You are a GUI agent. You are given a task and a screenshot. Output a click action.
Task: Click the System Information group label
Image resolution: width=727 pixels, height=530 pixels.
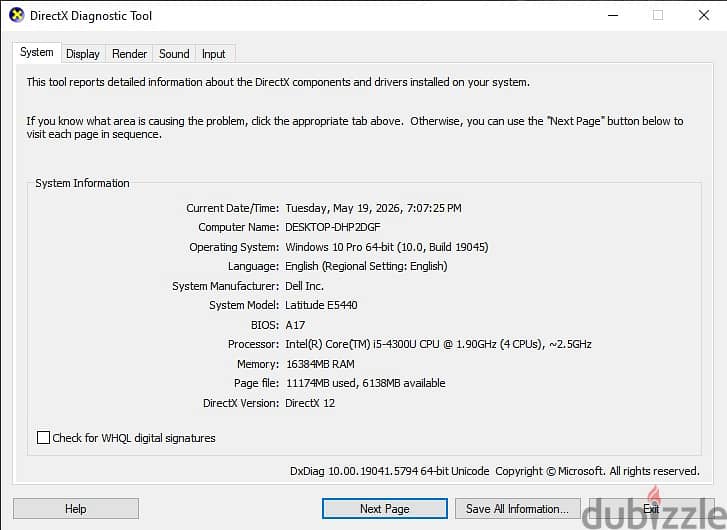click(x=83, y=183)
